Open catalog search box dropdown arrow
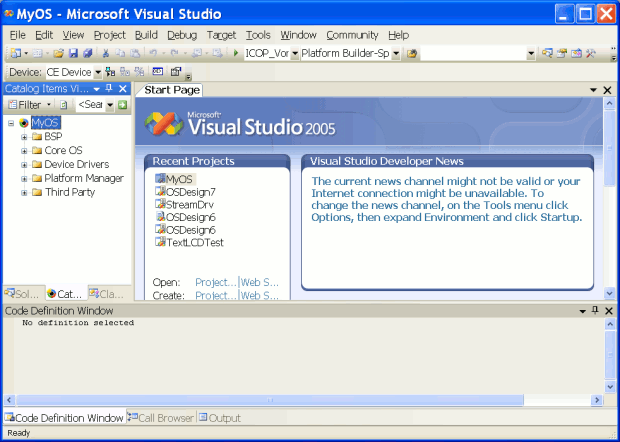This screenshot has height=442, width=620. coord(110,105)
